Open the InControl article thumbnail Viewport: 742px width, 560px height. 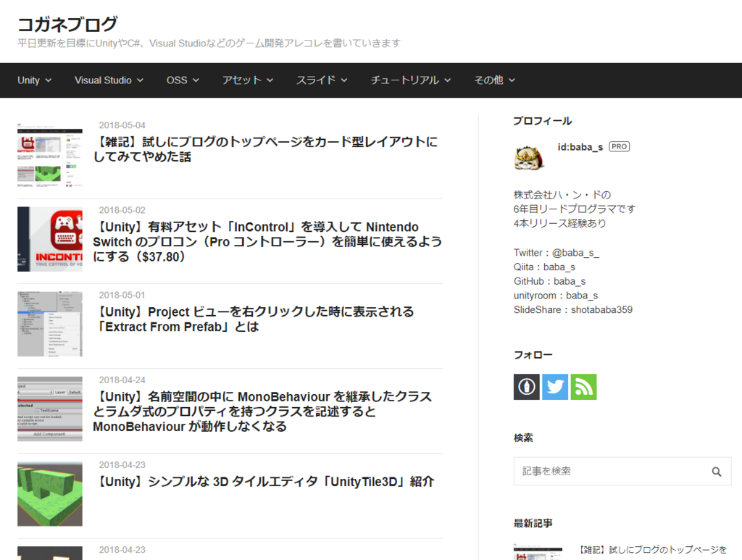[50, 239]
